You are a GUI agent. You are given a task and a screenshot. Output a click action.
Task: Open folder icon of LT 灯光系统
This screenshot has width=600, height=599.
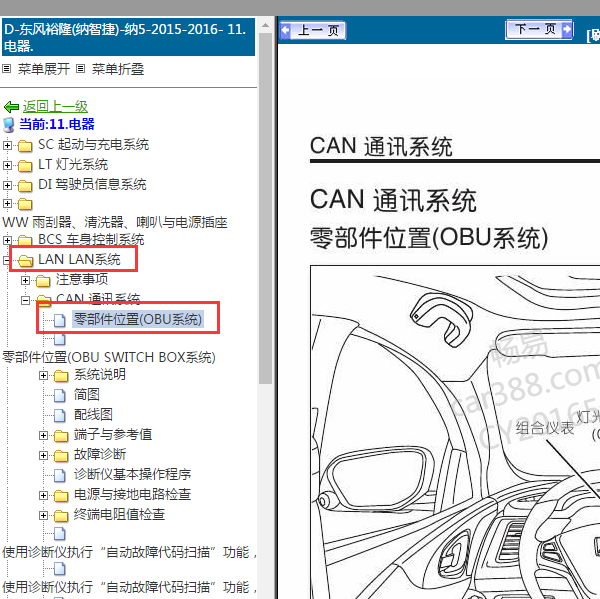coord(25,165)
